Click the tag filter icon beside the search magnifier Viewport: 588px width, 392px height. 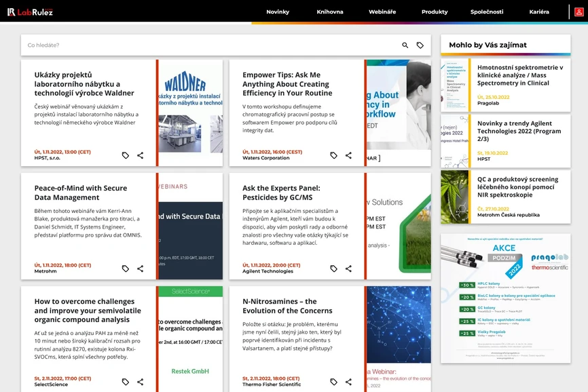421,45
